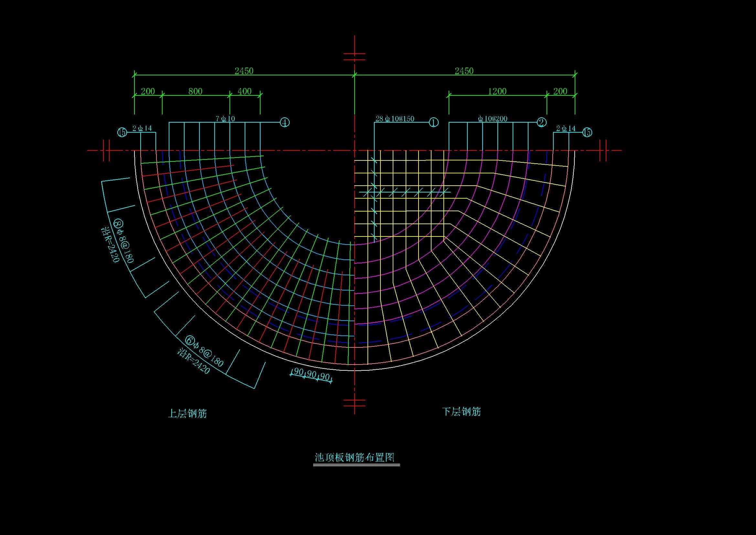
Task: Click the 400 dimension value
Action: [244, 91]
